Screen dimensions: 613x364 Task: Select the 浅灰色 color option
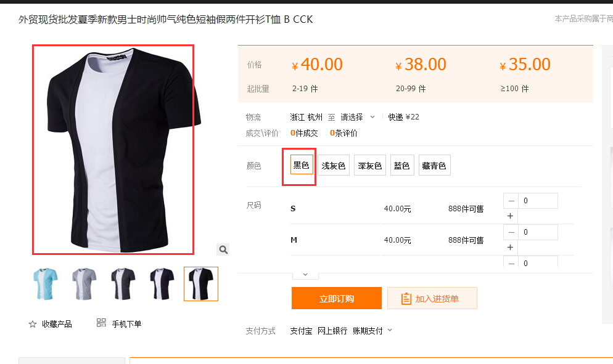334,165
